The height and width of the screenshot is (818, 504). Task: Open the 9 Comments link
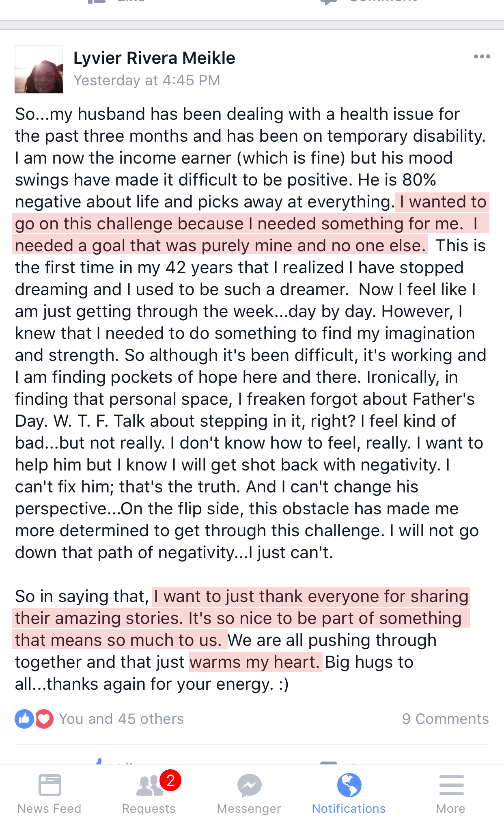(x=445, y=719)
